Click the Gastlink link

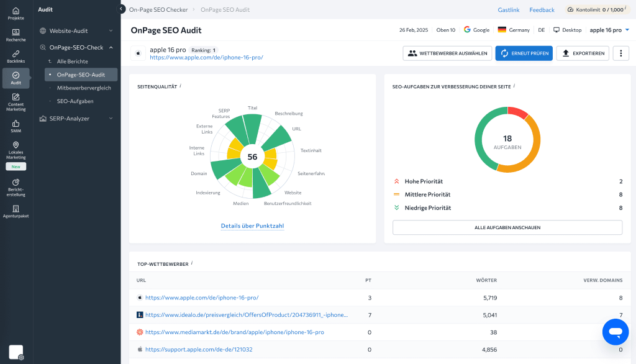[x=508, y=10]
